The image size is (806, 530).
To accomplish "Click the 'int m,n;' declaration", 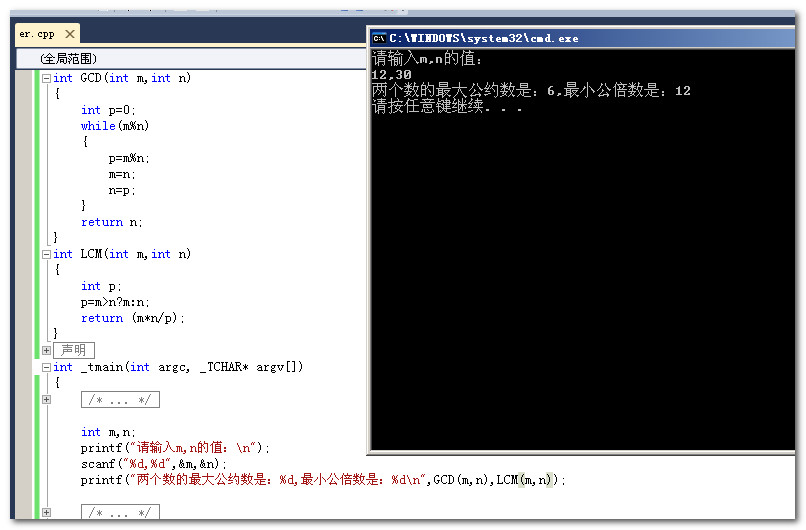I will [108, 432].
